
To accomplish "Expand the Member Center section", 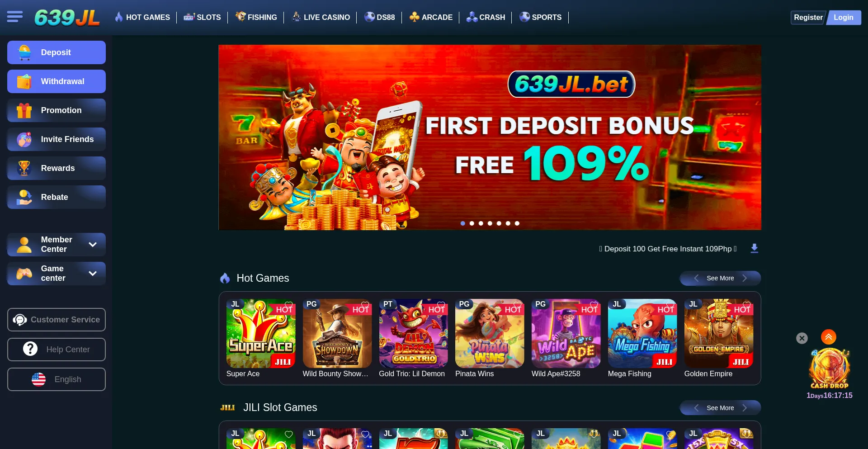I will click(57, 245).
